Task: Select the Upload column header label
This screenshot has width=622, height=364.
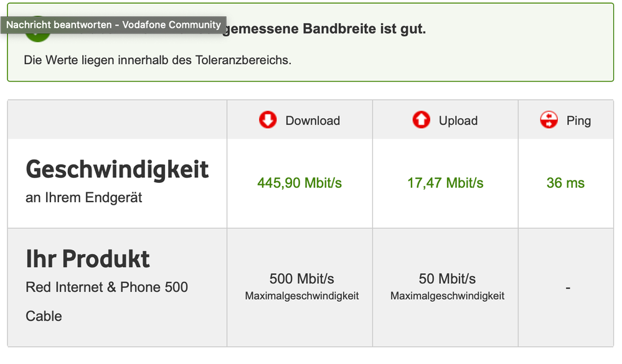Action: 458,121
